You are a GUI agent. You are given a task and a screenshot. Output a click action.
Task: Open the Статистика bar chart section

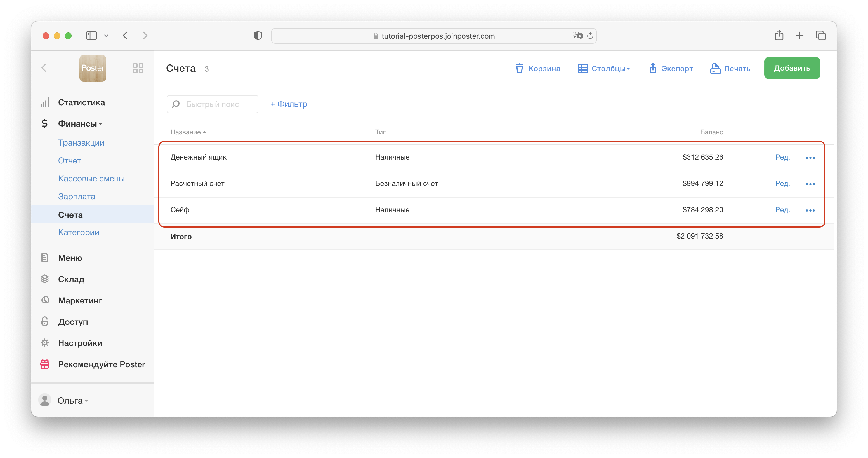tap(81, 102)
